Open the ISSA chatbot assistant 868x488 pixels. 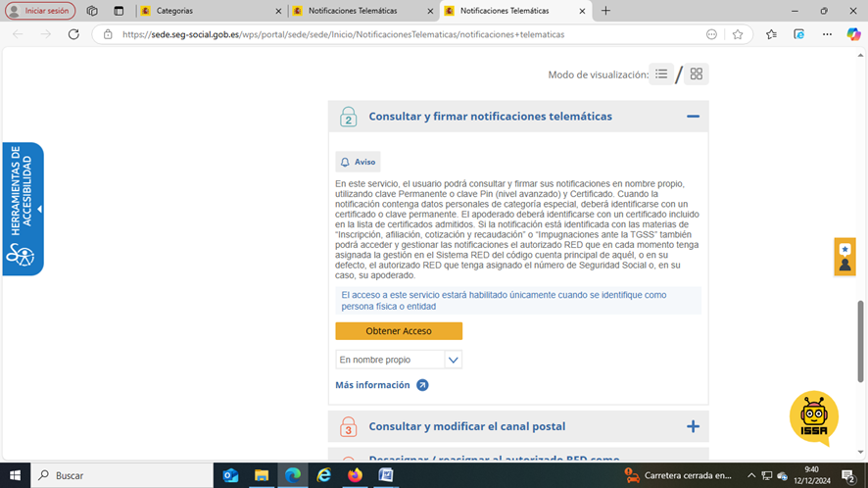(813, 418)
